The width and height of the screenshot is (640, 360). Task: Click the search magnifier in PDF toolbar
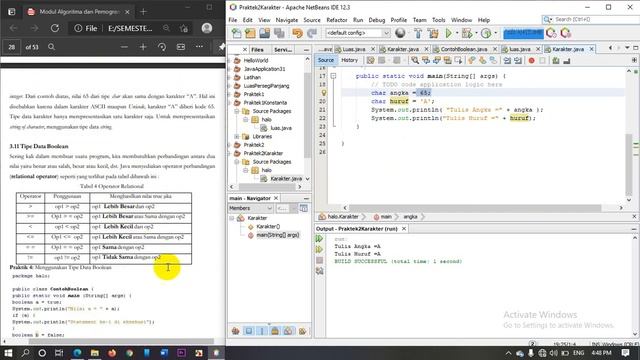pos(51,47)
